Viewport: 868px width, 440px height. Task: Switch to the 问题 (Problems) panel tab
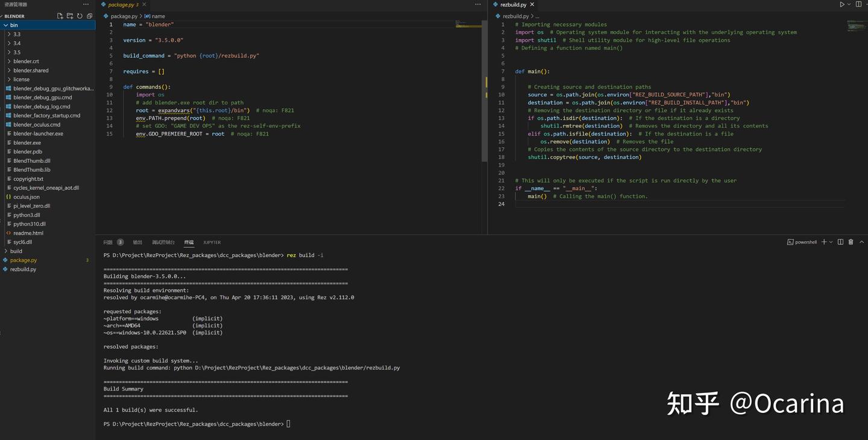(108, 242)
